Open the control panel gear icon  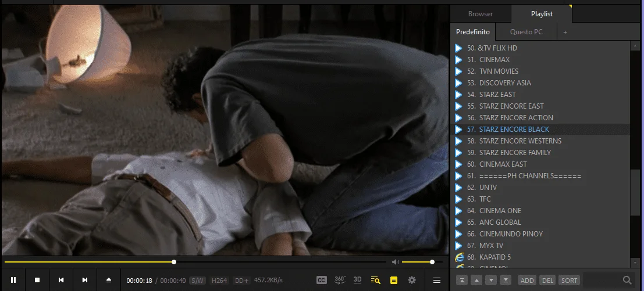coord(411,281)
